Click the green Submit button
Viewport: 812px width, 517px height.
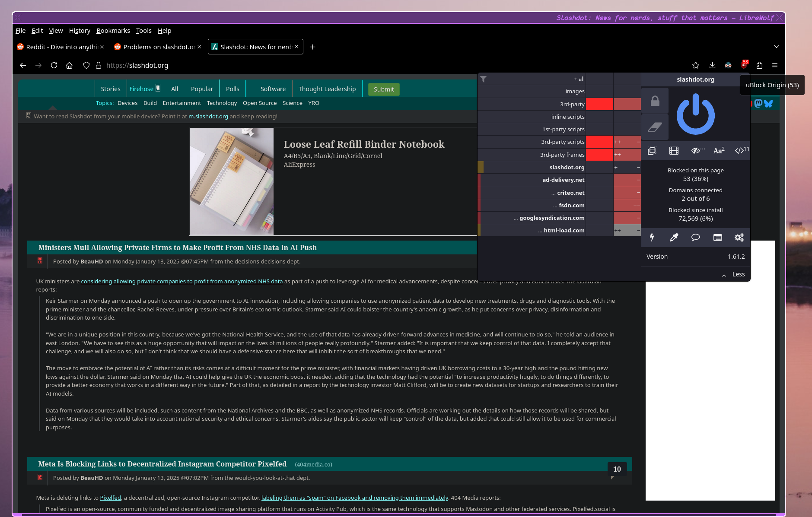click(x=384, y=89)
